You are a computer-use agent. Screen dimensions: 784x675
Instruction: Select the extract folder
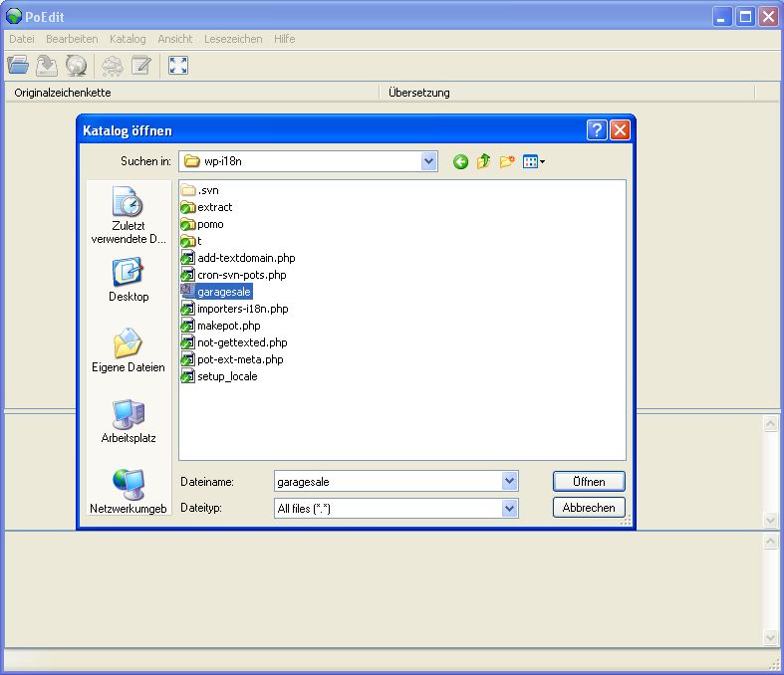(x=206, y=207)
